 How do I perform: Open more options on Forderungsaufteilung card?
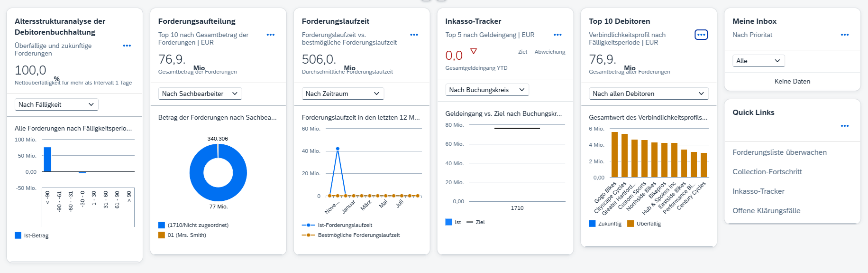[x=270, y=35]
